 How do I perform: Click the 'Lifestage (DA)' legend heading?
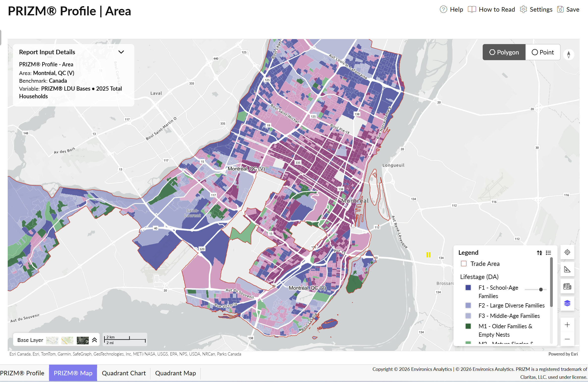(x=479, y=277)
